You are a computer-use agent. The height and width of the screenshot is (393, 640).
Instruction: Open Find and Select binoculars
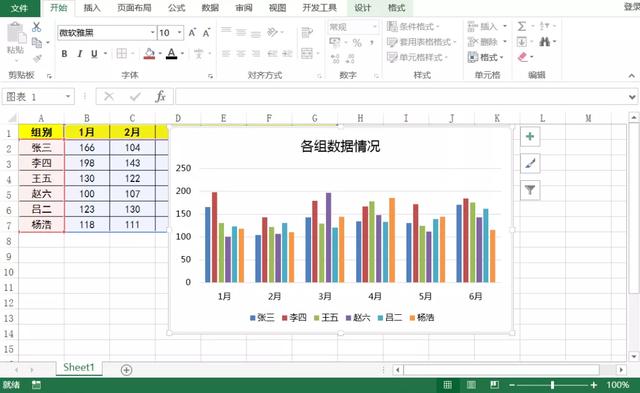click(x=544, y=42)
